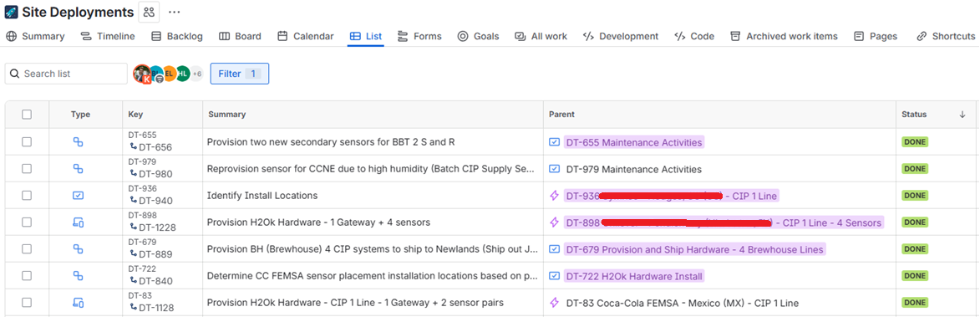Image resolution: width=980 pixels, height=317 pixels.
Task: Select the HL assignee avatar filter
Action: point(182,74)
